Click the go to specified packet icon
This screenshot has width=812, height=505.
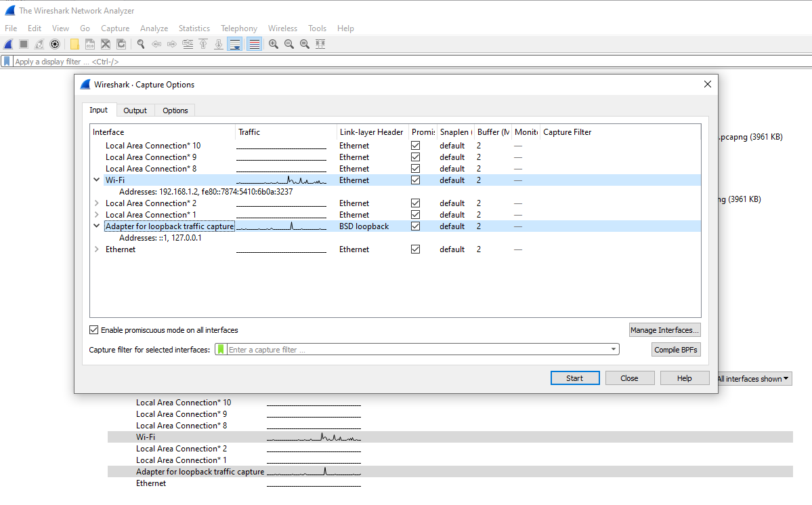coord(188,44)
